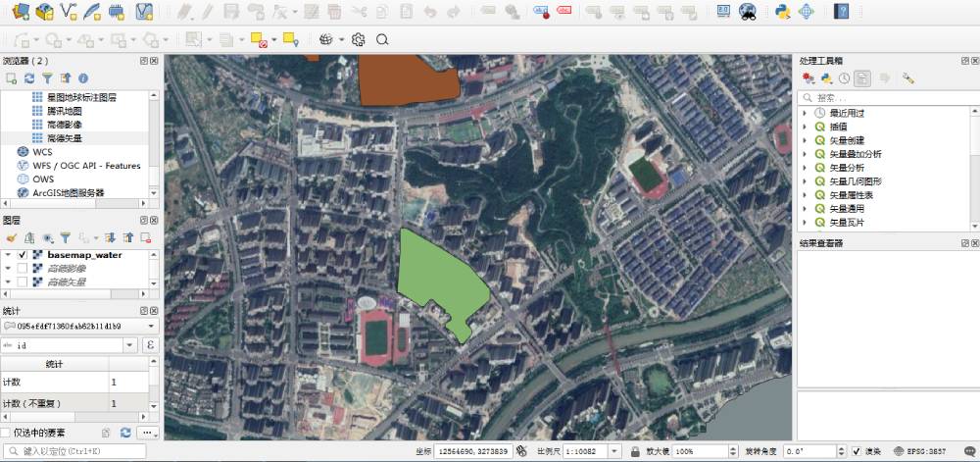Click the three-dots button in statistics panel
This screenshot has width=980, height=462.
coord(147,433)
